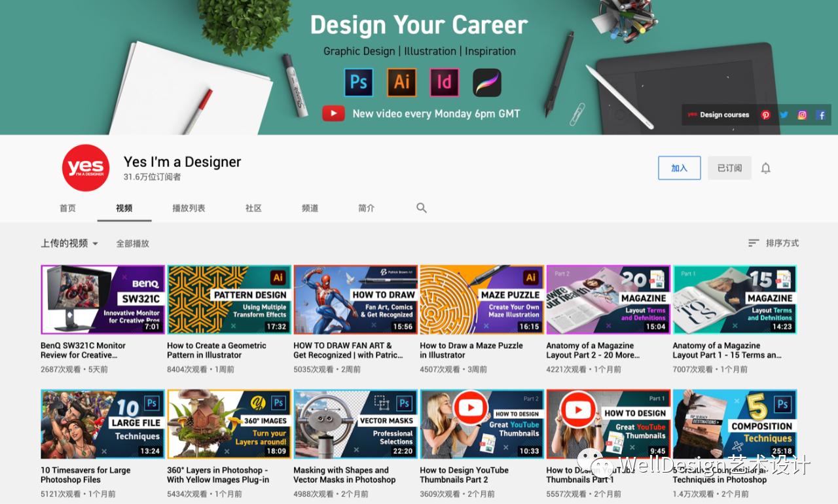Click title How to Draw a Maze Puzzle
The image size is (838, 504).
click(x=471, y=350)
